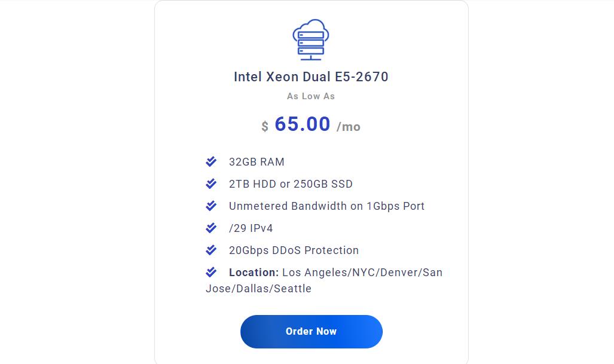614x364 pixels.
Task: Click the cloud server icon
Action: click(x=311, y=39)
